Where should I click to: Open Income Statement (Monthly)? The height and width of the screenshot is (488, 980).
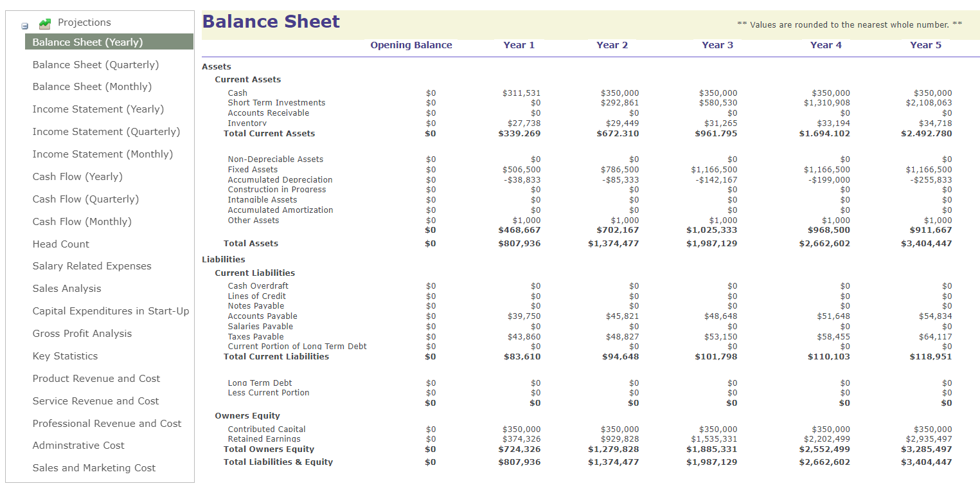pyautogui.click(x=103, y=154)
